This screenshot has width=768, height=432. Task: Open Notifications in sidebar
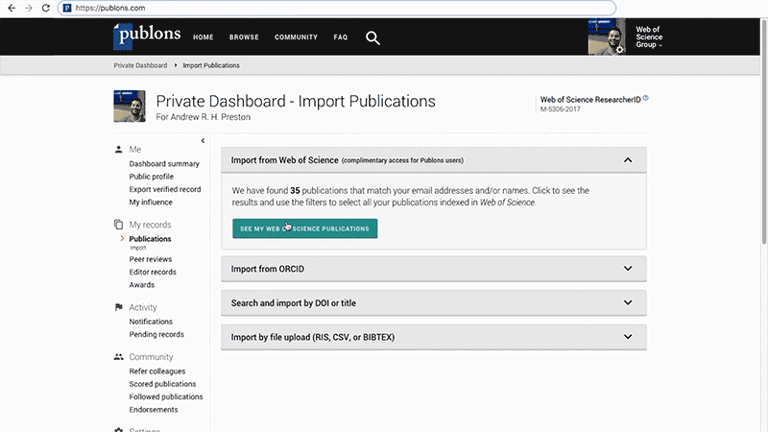click(x=151, y=321)
